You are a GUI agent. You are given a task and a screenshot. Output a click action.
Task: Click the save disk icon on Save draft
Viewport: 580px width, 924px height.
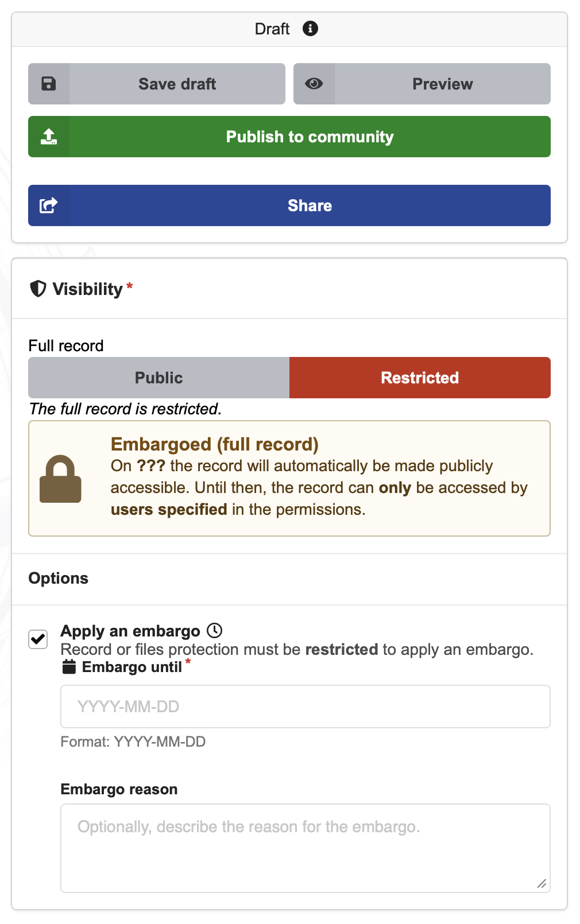tap(48, 83)
